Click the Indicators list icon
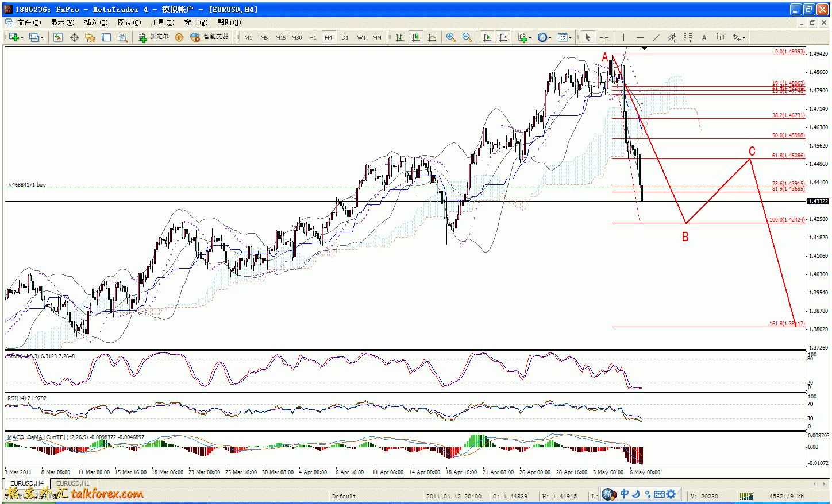The image size is (832, 504). point(522,37)
